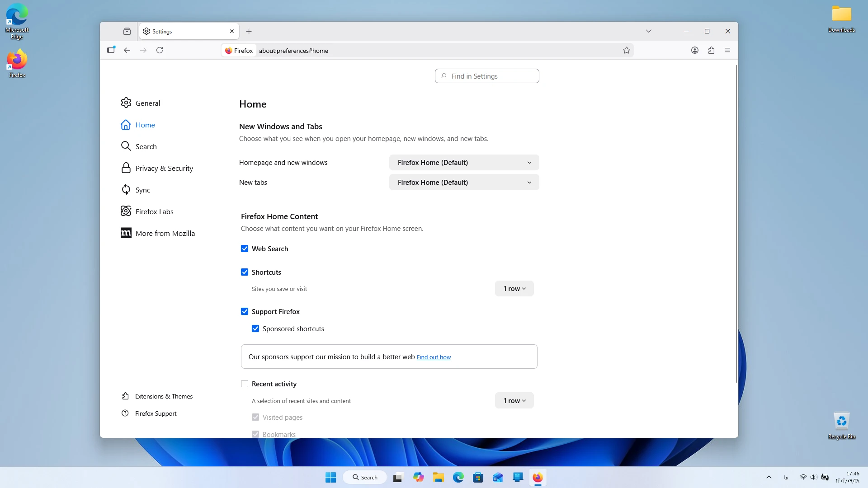Toggle the Firefox sidebar button
868x488 pixels.
[x=111, y=50]
